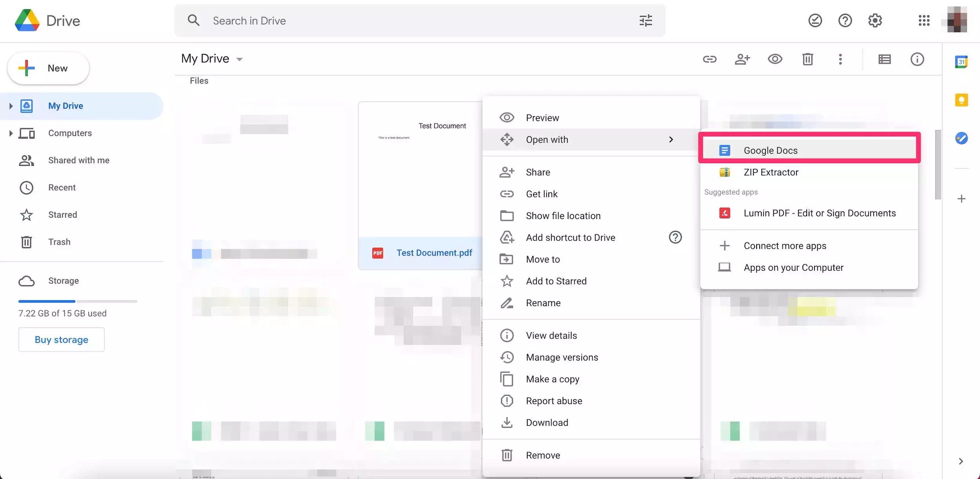This screenshot has height=479, width=980.
Task: Click the Google Calendar side panel icon
Action: point(961,62)
